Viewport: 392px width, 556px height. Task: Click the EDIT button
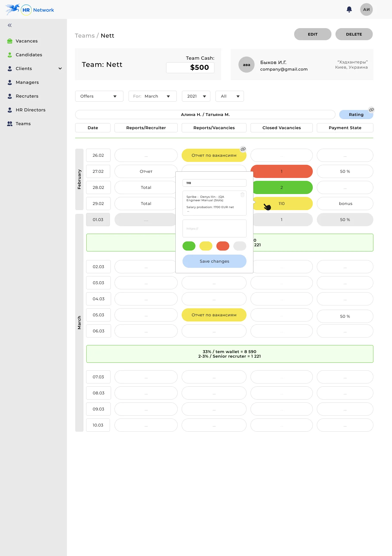click(313, 34)
